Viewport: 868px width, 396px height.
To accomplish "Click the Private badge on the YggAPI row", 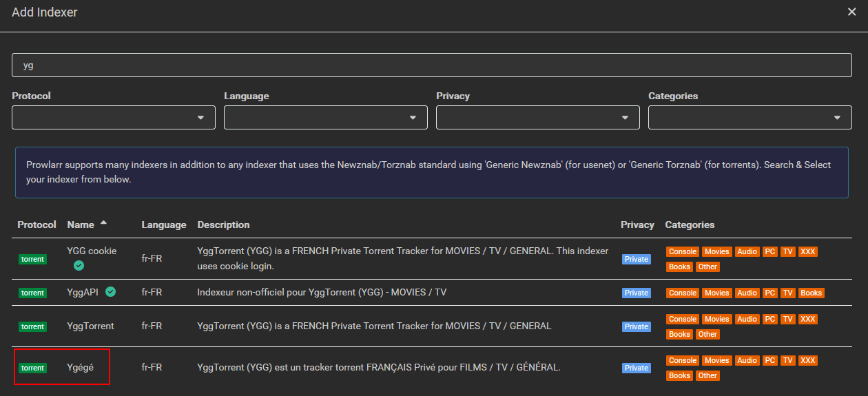I will [x=636, y=293].
